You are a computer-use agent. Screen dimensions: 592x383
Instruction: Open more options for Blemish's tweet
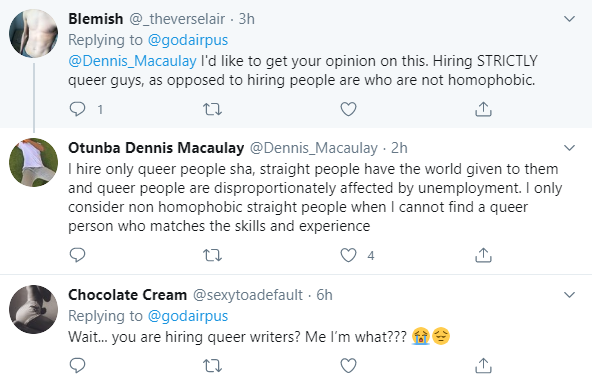coord(569,19)
